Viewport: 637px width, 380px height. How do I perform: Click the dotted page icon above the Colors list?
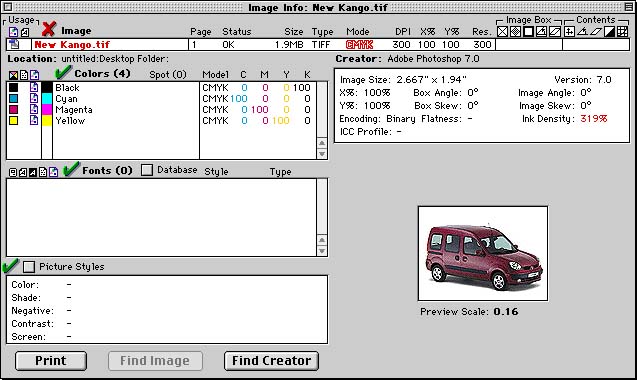(24, 75)
